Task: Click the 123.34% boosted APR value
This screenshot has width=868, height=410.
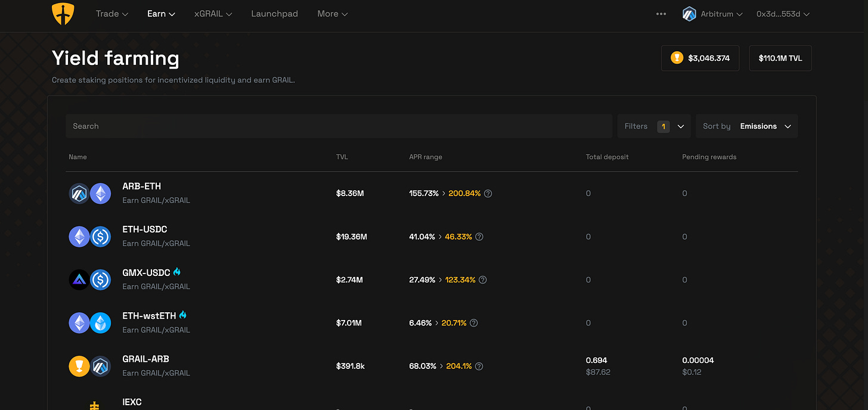Action: [460, 279]
